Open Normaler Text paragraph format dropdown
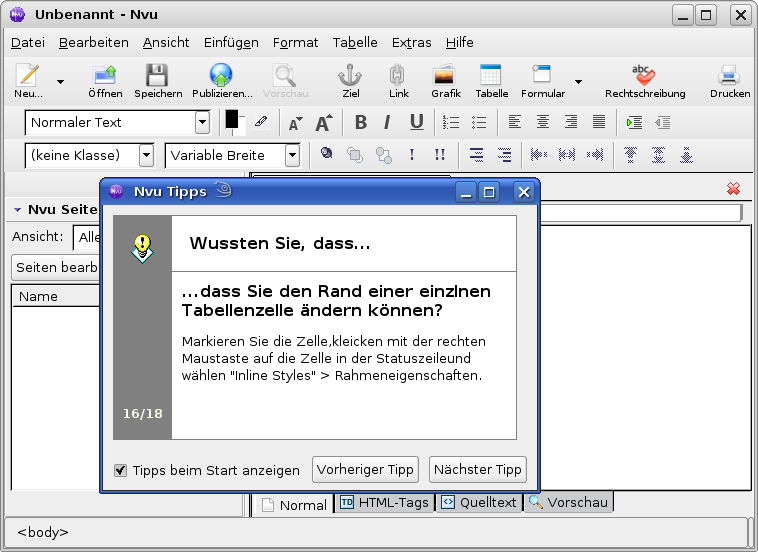Image resolution: width=758 pixels, height=552 pixels. (x=203, y=122)
